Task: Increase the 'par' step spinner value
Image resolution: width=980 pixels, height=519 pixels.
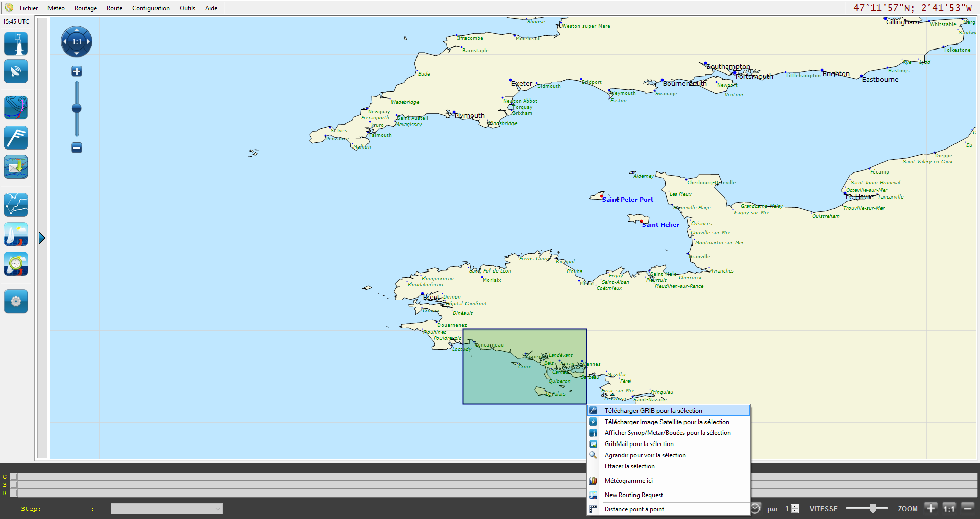Action: coord(795,506)
